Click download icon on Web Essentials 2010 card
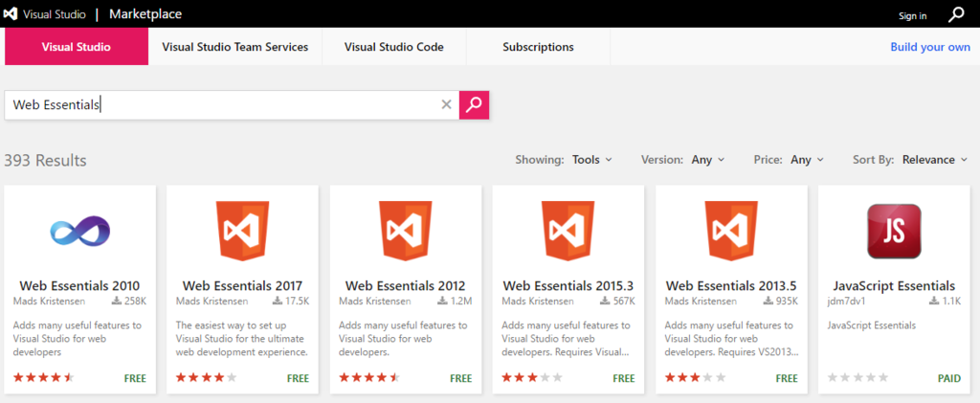This screenshot has width=980, height=403. [116, 302]
